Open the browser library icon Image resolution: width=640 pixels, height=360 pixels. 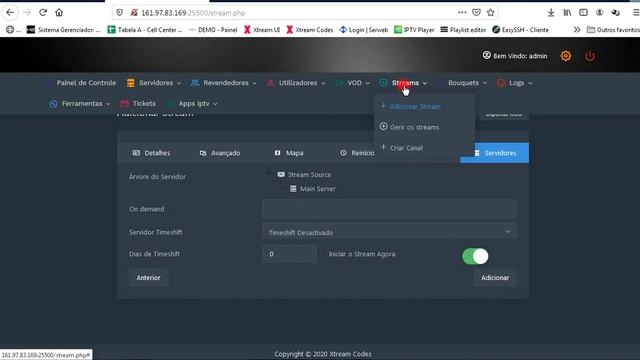(567, 13)
